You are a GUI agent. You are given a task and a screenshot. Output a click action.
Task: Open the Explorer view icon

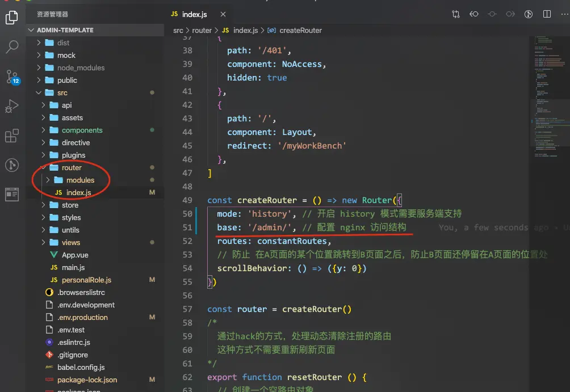[11, 17]
